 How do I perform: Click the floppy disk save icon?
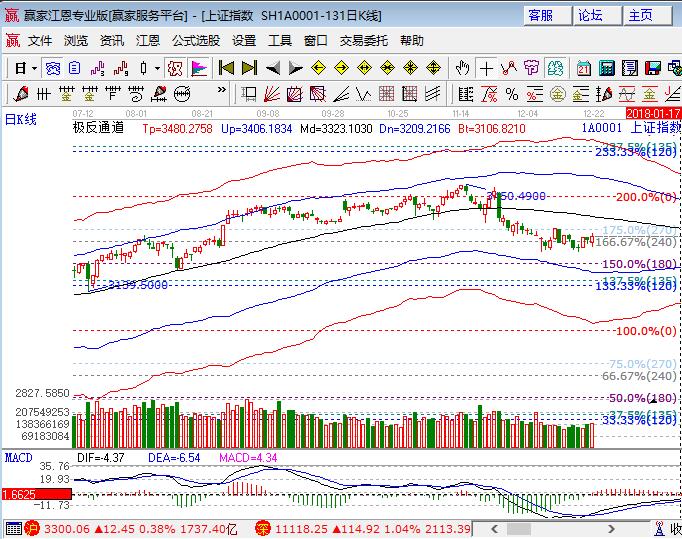pyautogui.click(x=653, y=68)
